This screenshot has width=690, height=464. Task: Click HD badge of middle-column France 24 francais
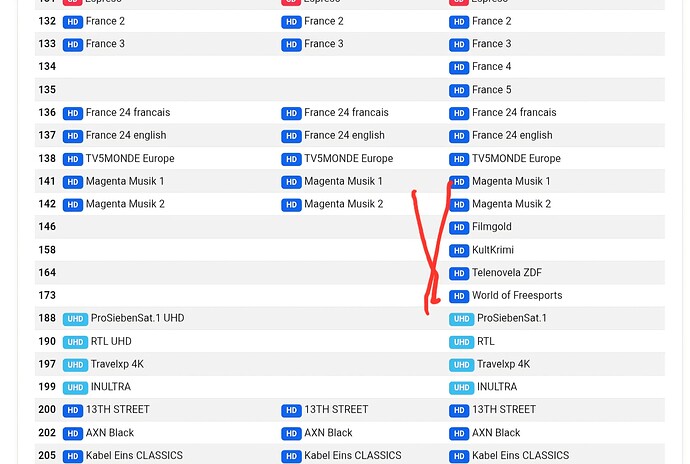pos(291,113)
